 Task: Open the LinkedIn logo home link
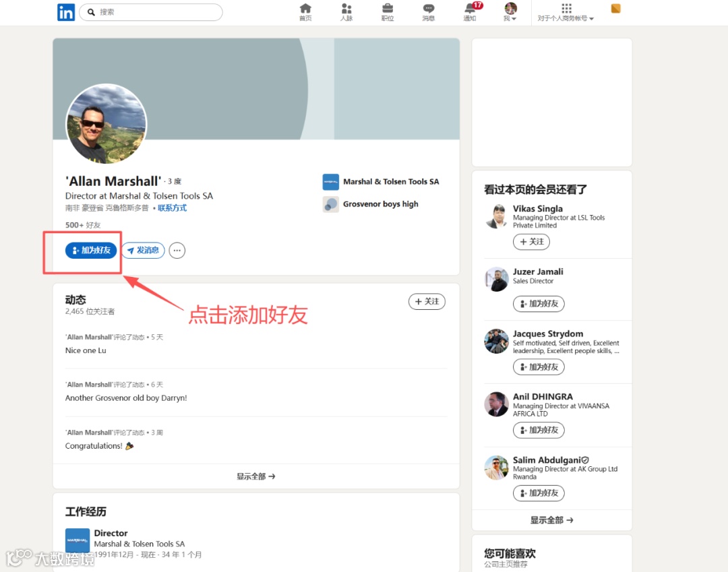click(x=65, y=12)
